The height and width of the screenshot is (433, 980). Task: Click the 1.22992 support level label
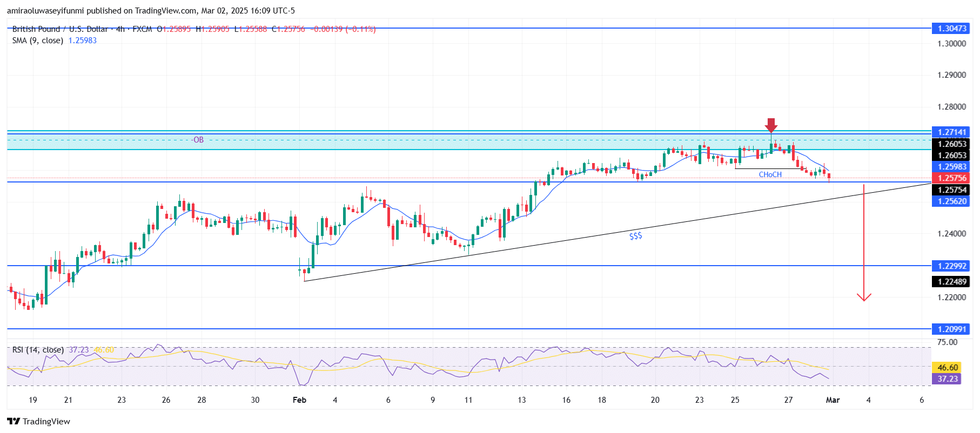tap(951, 266)
